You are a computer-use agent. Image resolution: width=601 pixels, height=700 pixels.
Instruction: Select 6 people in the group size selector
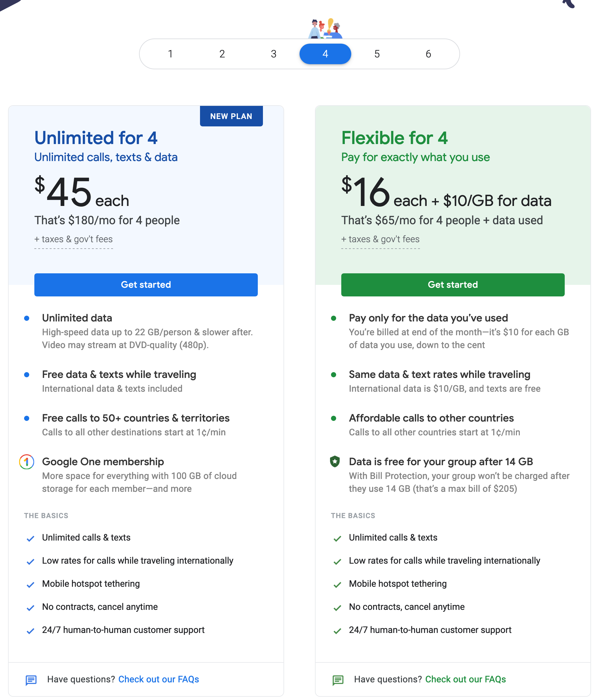(428, 54)
